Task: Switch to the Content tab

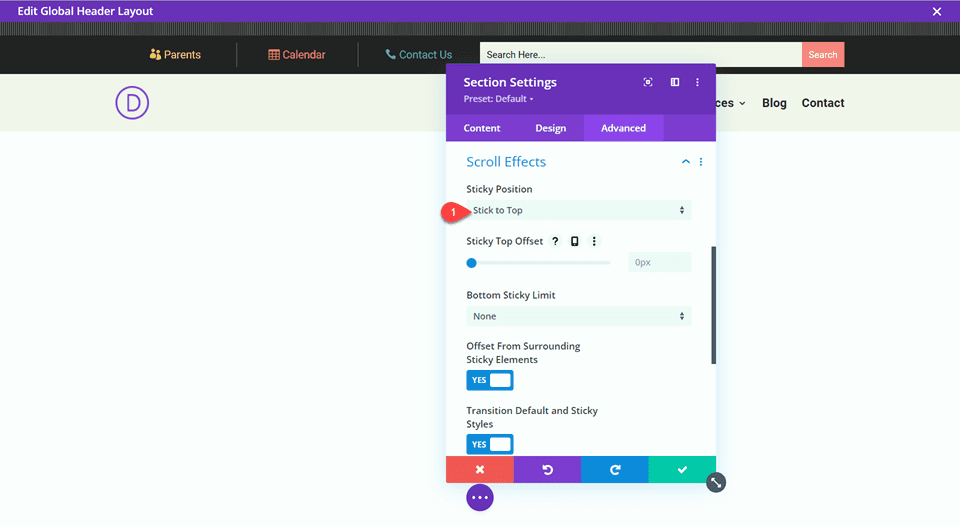Action: tap(482, 128)
